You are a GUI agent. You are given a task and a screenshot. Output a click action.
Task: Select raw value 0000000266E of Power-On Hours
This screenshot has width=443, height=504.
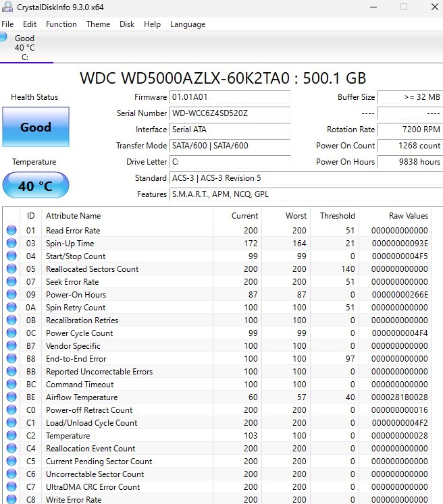400,295
